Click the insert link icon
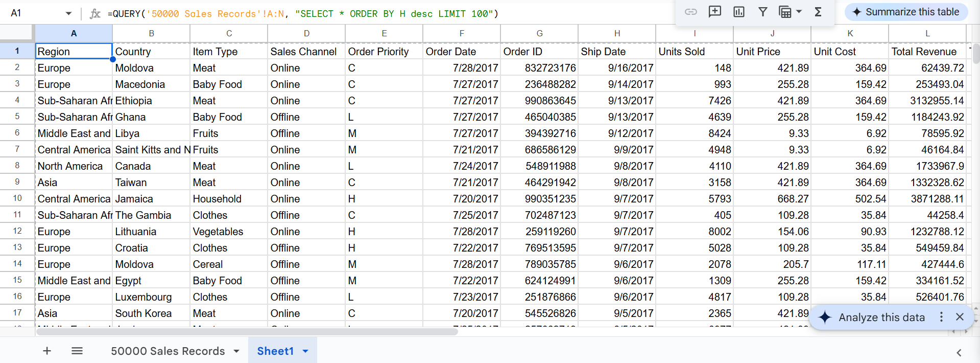This screenshot has height=363, width=980. [691, 12]
